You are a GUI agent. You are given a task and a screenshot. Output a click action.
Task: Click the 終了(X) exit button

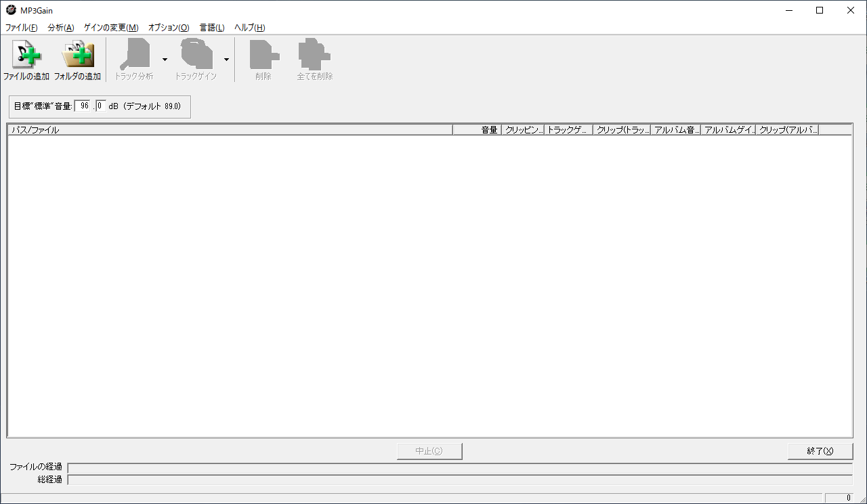(820, 451)
